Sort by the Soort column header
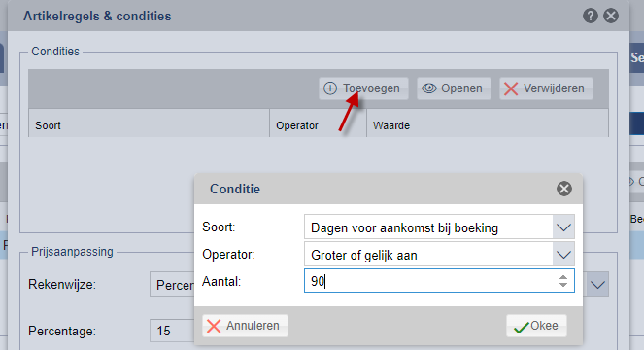 [x=149, y=122]
